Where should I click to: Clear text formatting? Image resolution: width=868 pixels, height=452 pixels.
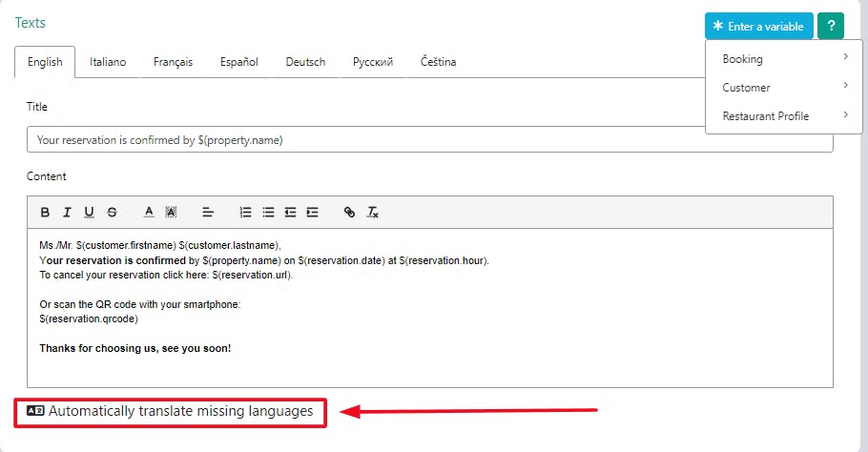(373, 212)
